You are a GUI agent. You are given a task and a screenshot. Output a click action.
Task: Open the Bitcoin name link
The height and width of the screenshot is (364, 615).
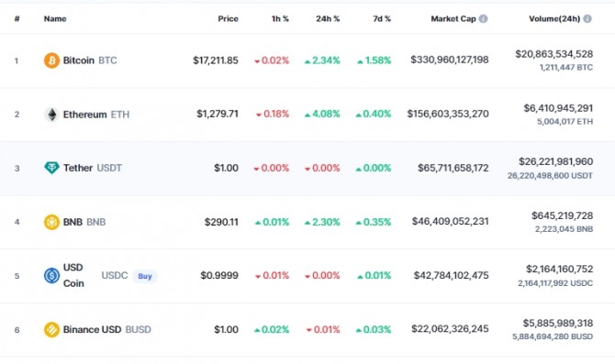pyautogui.click(x=78, y=61)
